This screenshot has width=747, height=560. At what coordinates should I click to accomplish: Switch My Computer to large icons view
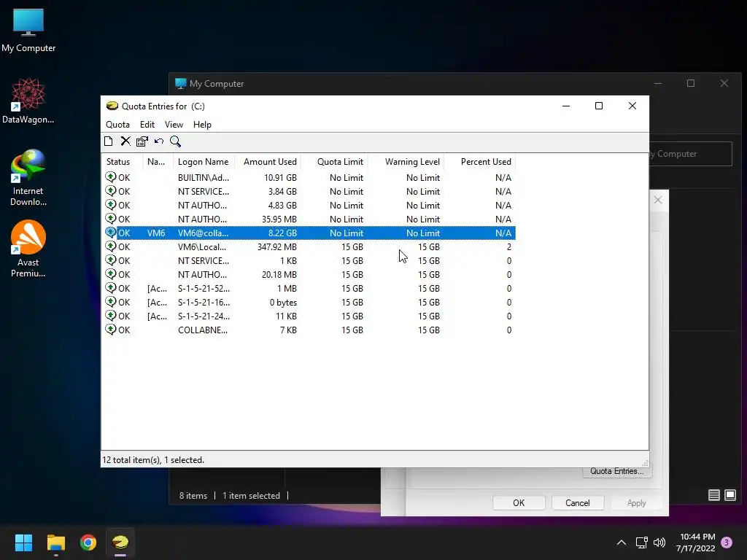point(730,495)
